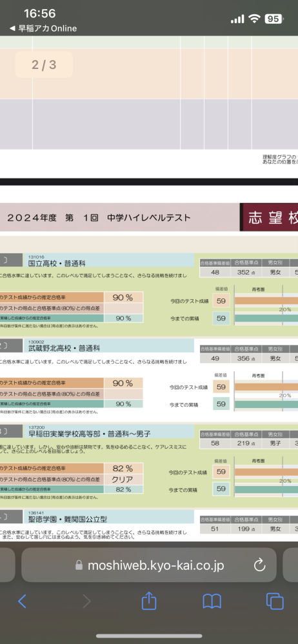This screenshot has width=298, height=644.
Task: Tap the battery indicator showing 95
Action: tap(273, 19)
